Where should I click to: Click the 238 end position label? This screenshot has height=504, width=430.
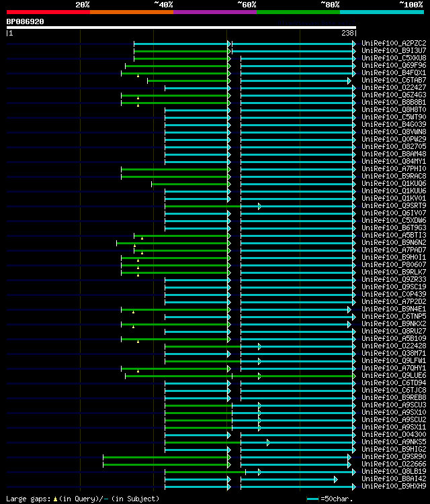[x=347, y=33]
